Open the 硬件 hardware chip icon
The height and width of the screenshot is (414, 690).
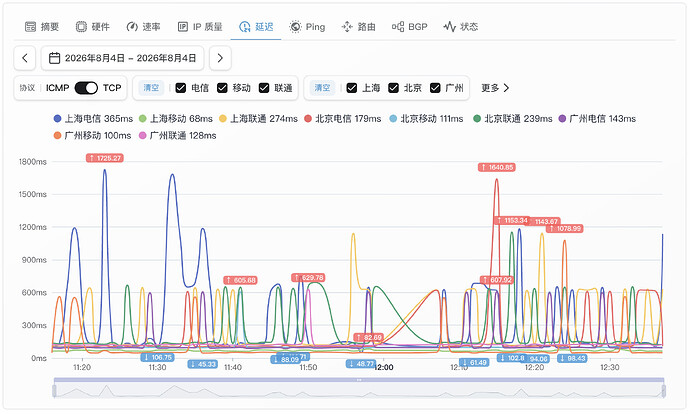coord(81,27)
